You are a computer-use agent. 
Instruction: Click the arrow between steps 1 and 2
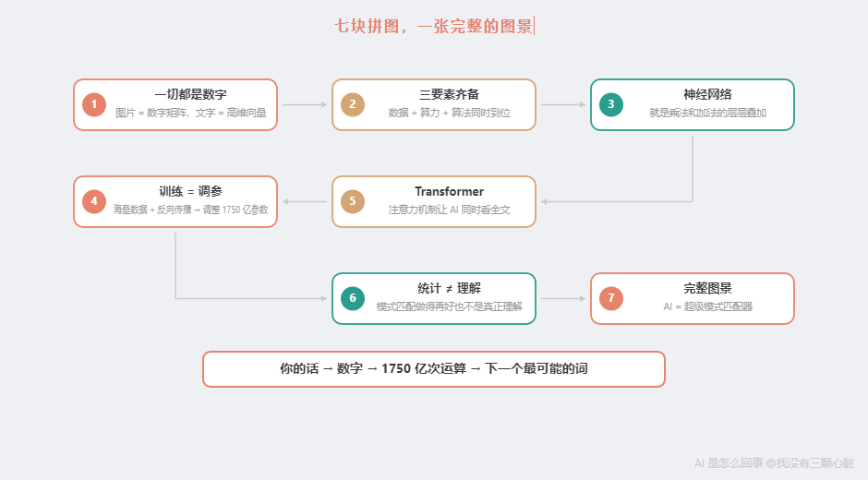[x=305, y=105]
